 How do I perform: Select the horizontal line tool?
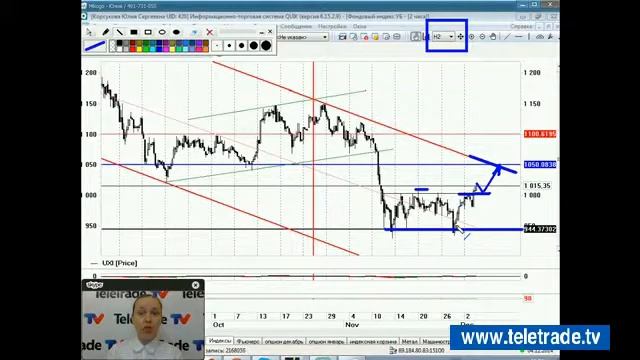click(518, 37)
